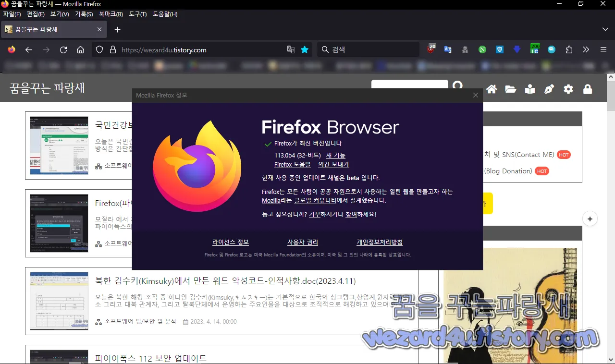Open the 의견 보내기 link
Image resolution: width=615 pixels, height=364 pixels.
click(x=334, y=164)
